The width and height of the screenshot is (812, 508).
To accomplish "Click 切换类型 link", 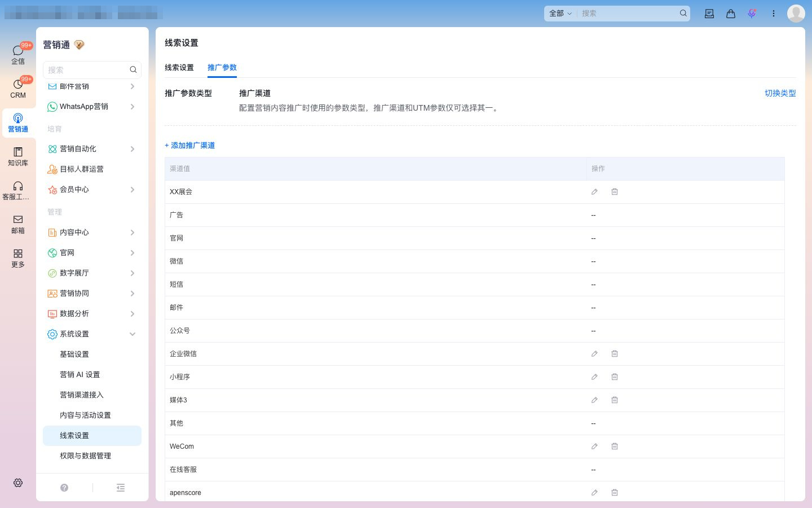I will (x=780, y=94).
